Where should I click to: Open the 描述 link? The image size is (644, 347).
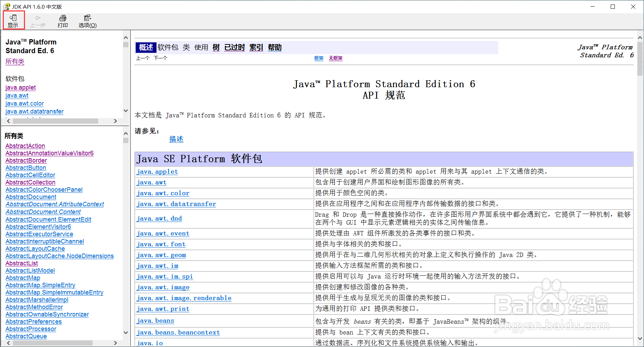[x=176, y=139]
